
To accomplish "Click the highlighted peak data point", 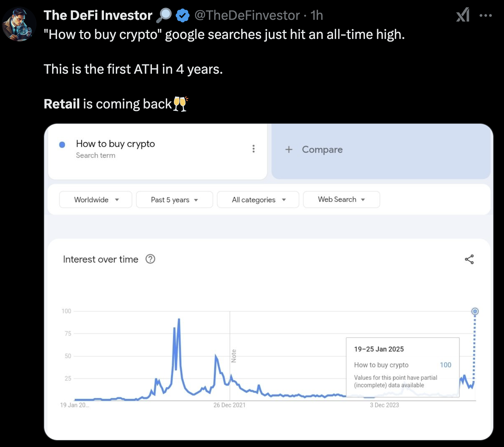I will [475, 311].
